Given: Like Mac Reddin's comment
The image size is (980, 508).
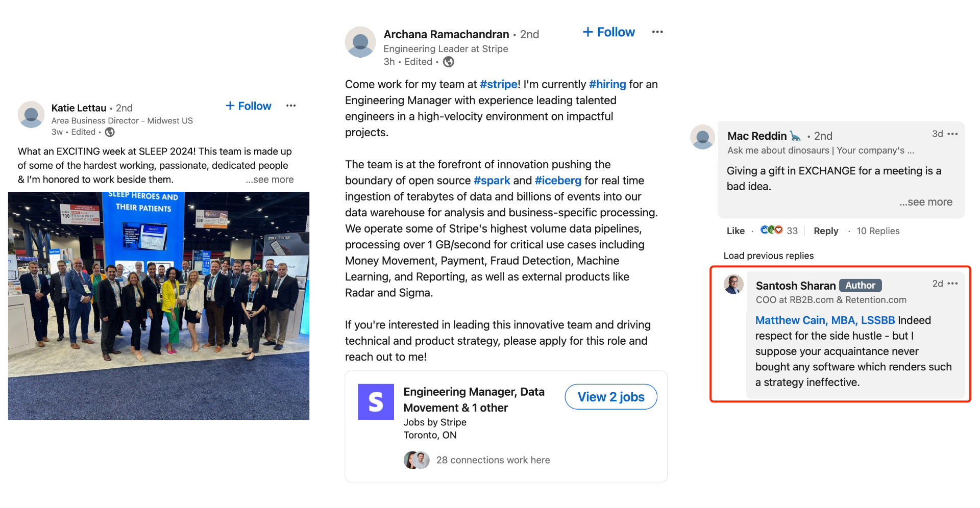Looking at the screenshot, I should point(735,231).
